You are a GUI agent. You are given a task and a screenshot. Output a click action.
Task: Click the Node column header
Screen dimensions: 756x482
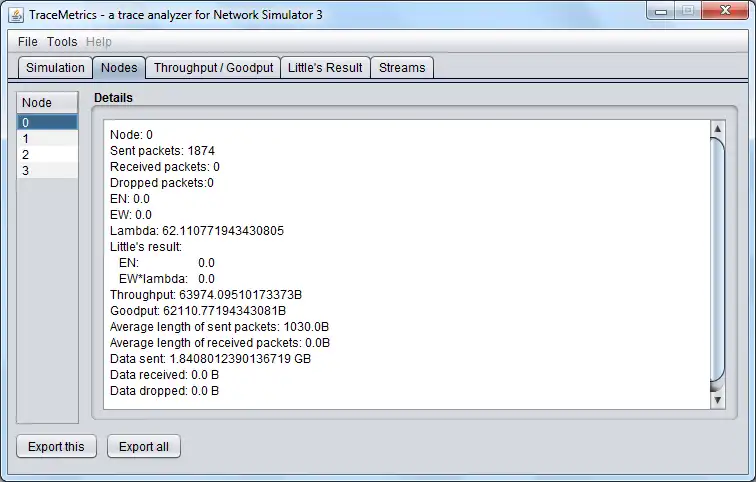[x=47, y=103]
